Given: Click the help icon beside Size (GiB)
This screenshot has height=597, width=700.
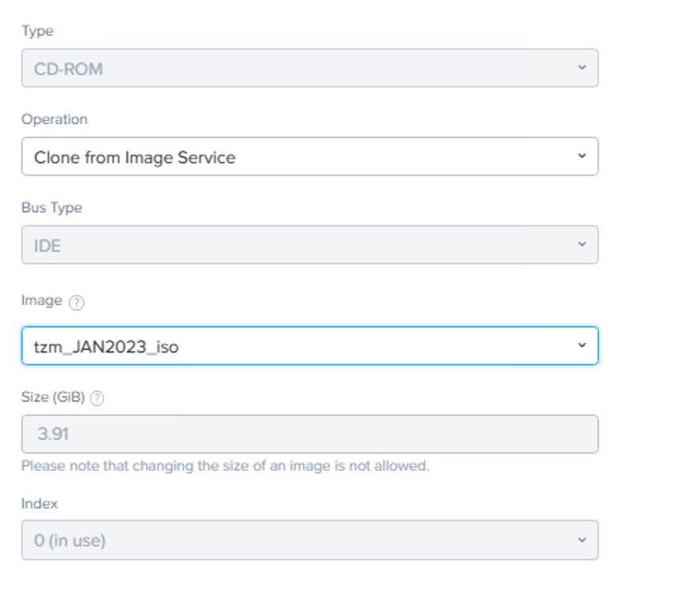Looking at the screenshot, I should (x=97, y=398).
